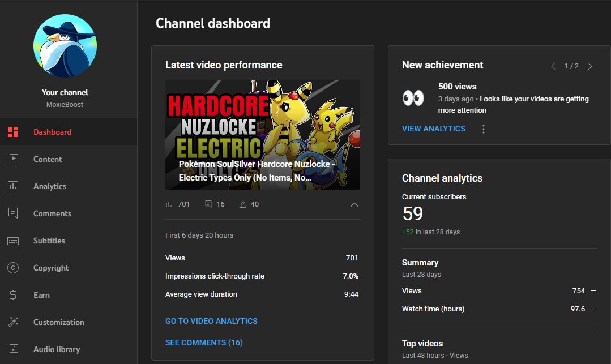
Task: Click the Top videos heading
Action: [422, 344]
